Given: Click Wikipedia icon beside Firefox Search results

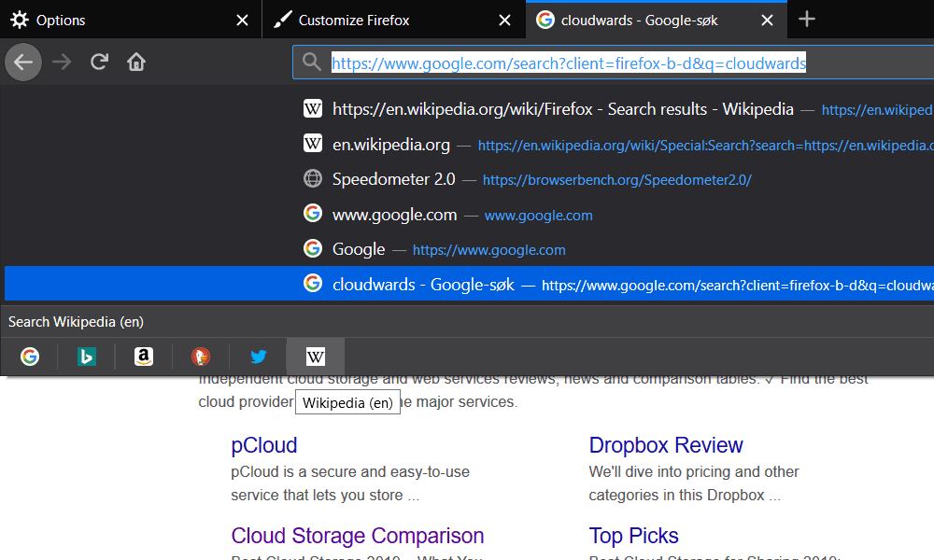Looking at the screenshot, I should tap(313, 109).
